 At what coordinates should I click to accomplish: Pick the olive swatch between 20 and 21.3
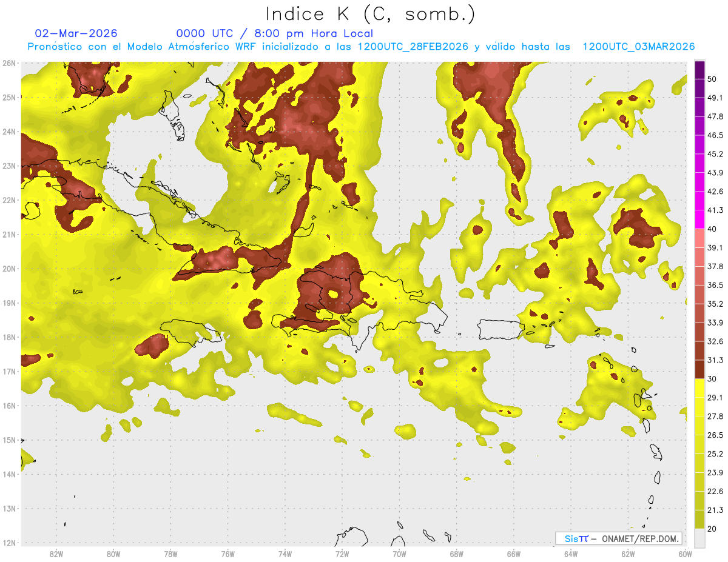[x=699, y=519]
